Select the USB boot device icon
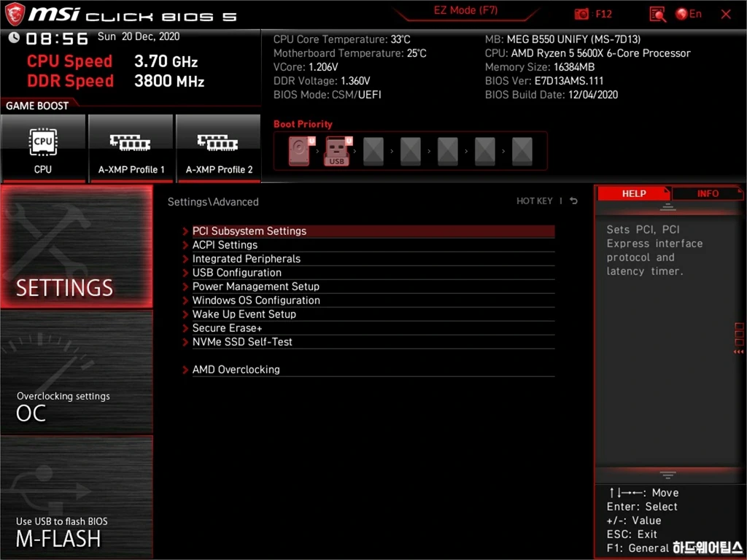 [337, 151]
